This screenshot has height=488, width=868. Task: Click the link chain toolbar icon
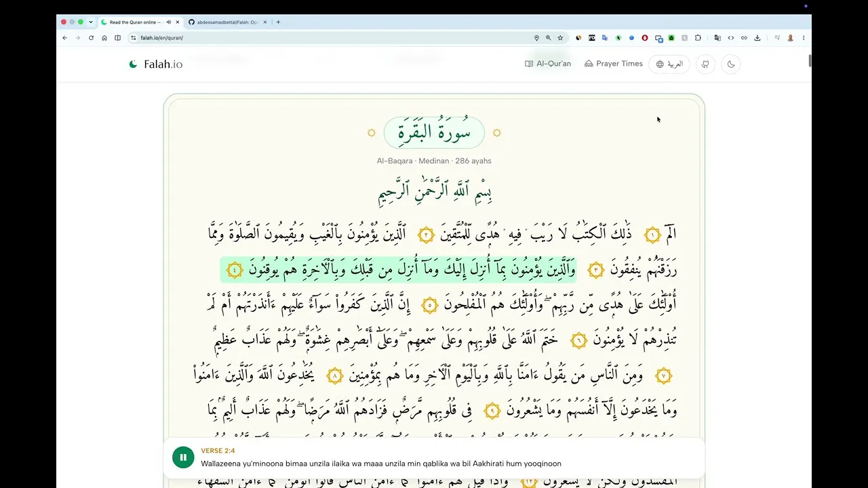point(744,38)
